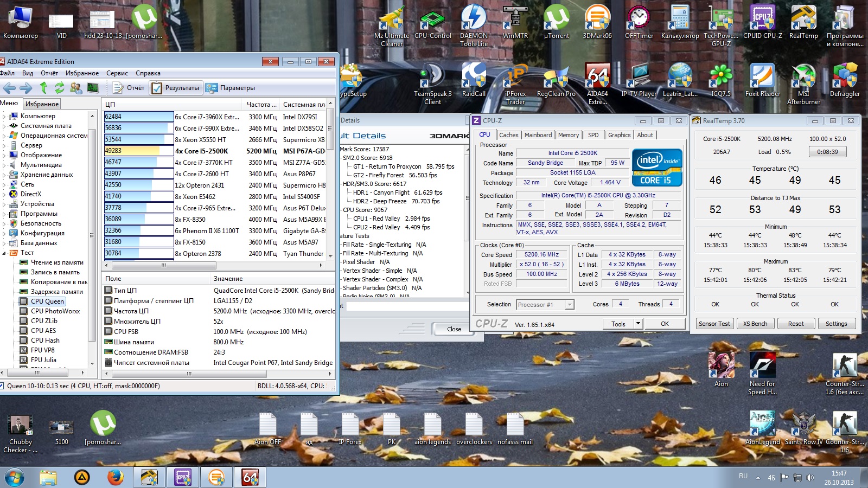Switch to Избранное tab in AIDA64 sidebar
868x488 pixels.
pos(42,104)
